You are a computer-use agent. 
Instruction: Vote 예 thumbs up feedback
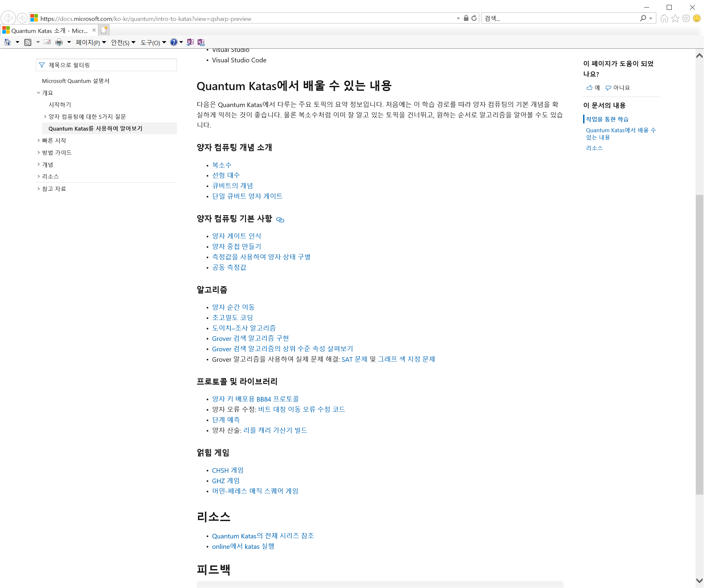(x=593, y=88)
